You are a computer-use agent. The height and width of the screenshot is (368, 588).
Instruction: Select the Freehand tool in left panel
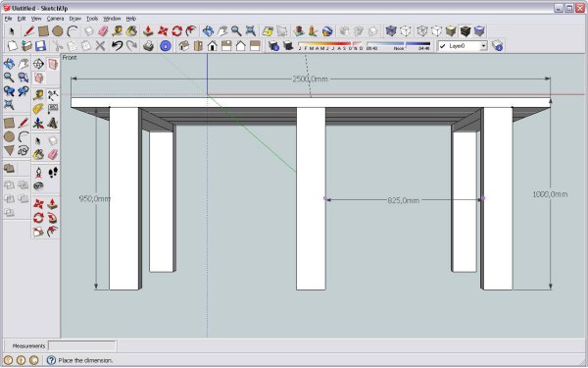pos(24,151)
